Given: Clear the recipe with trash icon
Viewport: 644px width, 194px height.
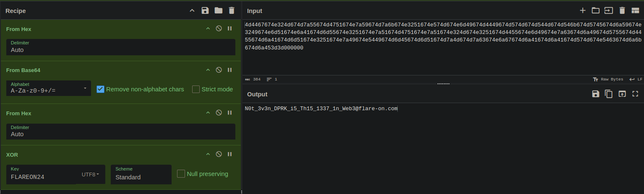Looking at the screenshot, I should [232, 10].
